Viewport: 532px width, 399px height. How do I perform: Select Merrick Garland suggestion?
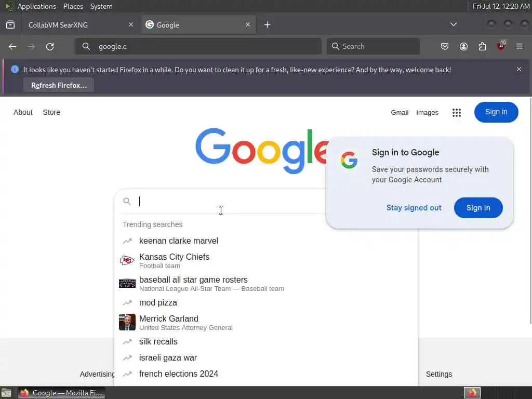[265, 322]
